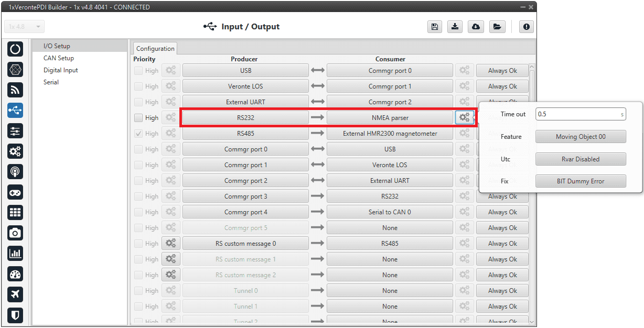Open the airplane icon in left sidebar

point(15,294)
